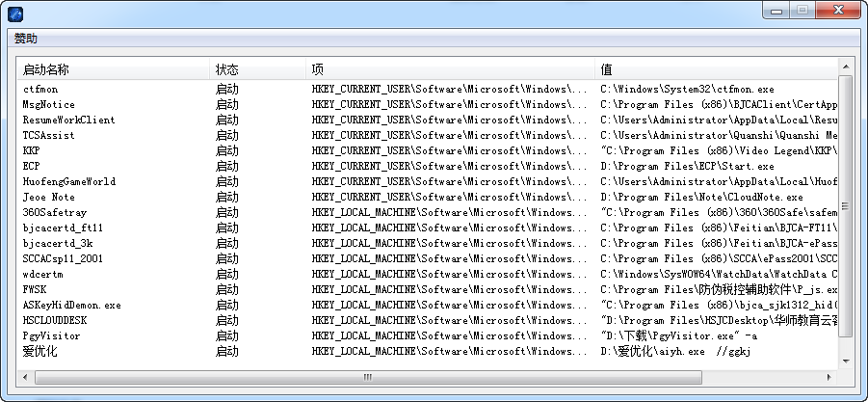Select the HuofengGameWorld startup entry

click(69, 181)
